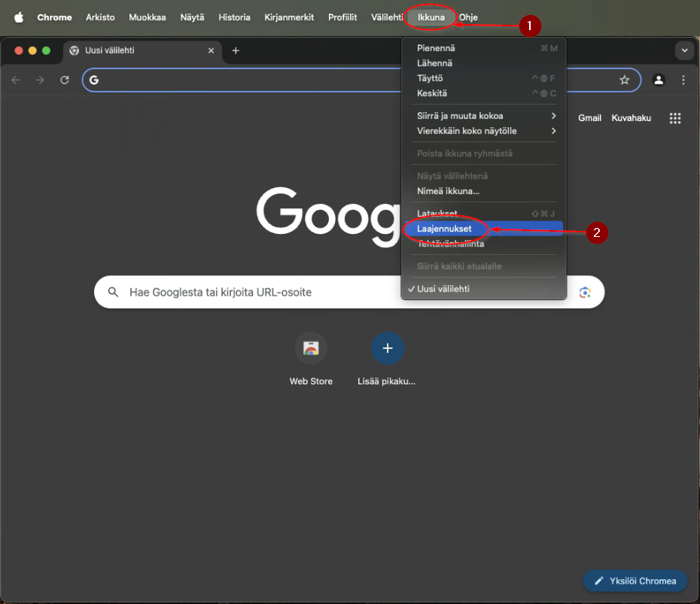Open the Historia menu
Viewport: 700px width, 604px height.
234,17
